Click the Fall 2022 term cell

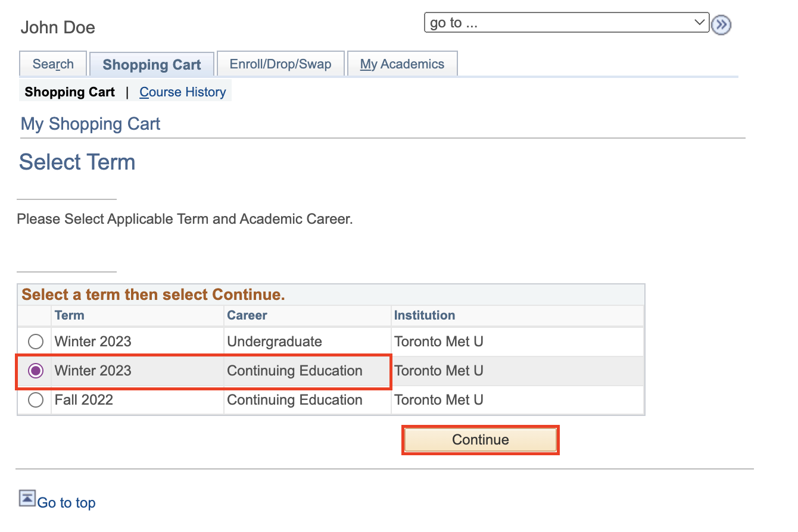click(84, 400)
